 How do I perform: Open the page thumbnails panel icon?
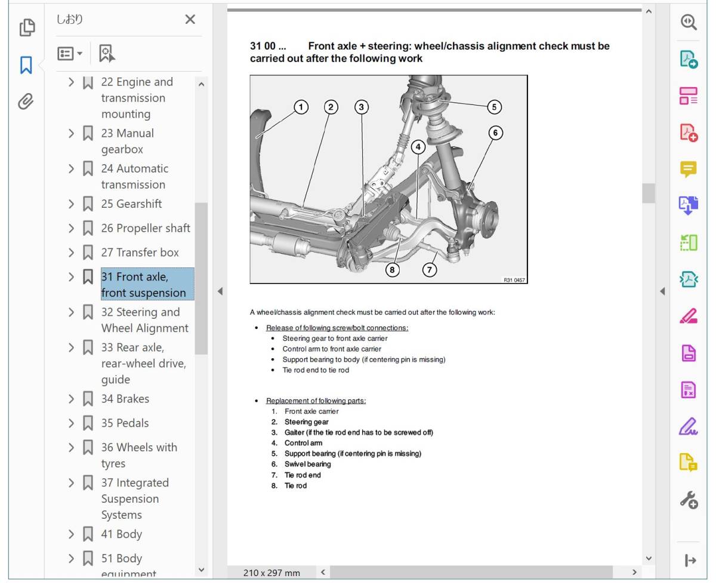tap(26, 27)
